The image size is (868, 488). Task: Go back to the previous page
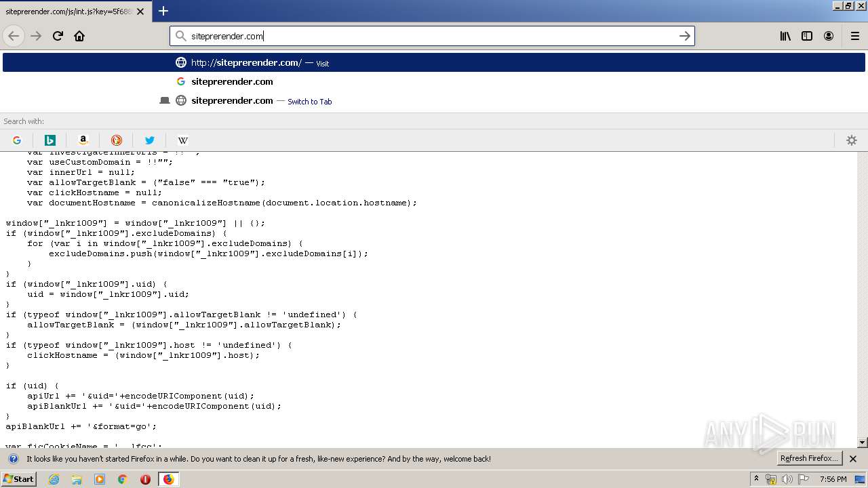[14, 36]
